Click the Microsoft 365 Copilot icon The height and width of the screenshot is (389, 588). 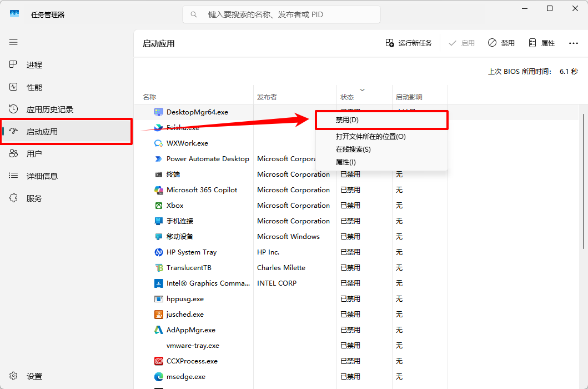(x=159, y=190)
